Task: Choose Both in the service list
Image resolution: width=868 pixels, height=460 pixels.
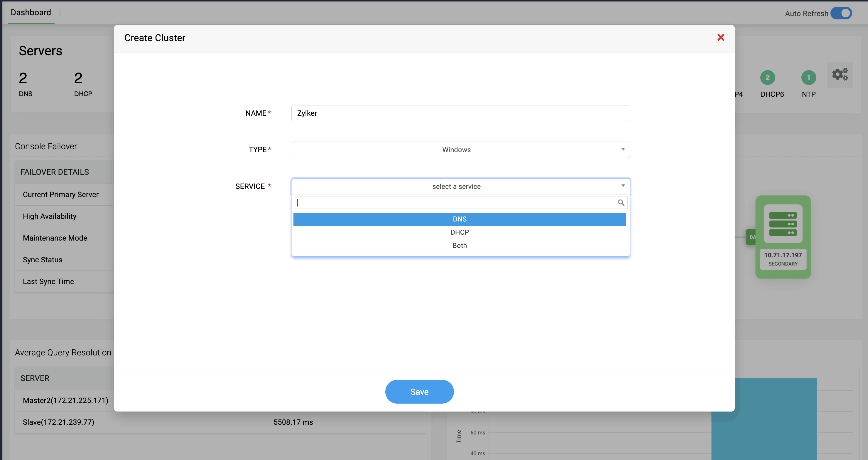Action: pyautogui.click(x=459, y=246)
